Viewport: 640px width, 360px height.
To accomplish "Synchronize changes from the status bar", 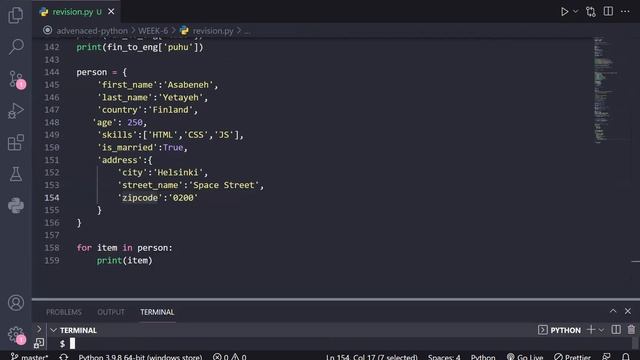I will tap(63, 357).
